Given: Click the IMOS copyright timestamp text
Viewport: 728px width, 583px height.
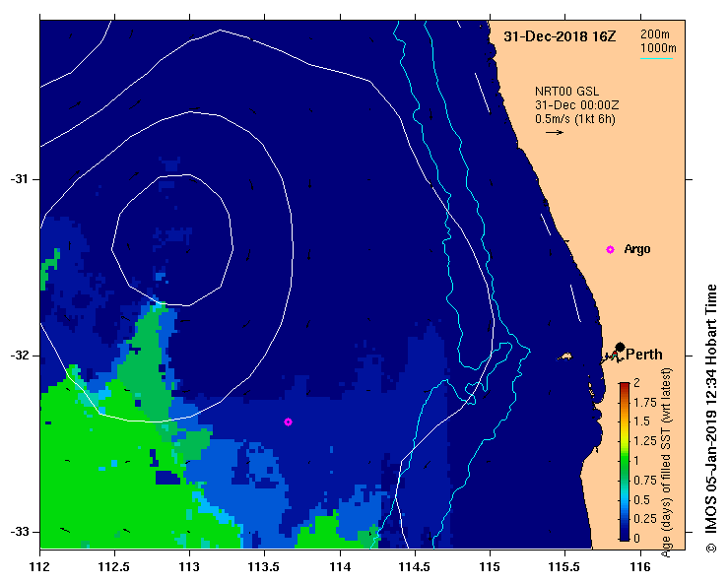Looking at the screenshot, I should pos(712,418).
